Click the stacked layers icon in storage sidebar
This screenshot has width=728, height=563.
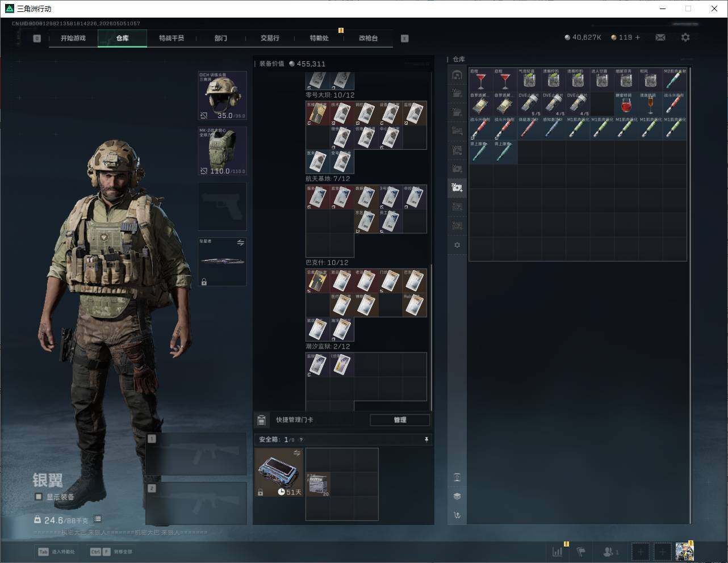pyautogui.click(x=457, y=496)
